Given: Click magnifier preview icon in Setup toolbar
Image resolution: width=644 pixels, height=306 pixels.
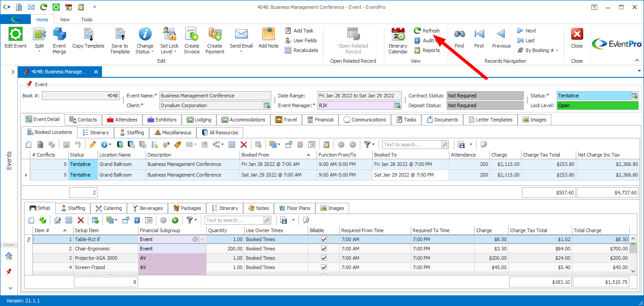Looking at the screenshot, I should (306, 220).
